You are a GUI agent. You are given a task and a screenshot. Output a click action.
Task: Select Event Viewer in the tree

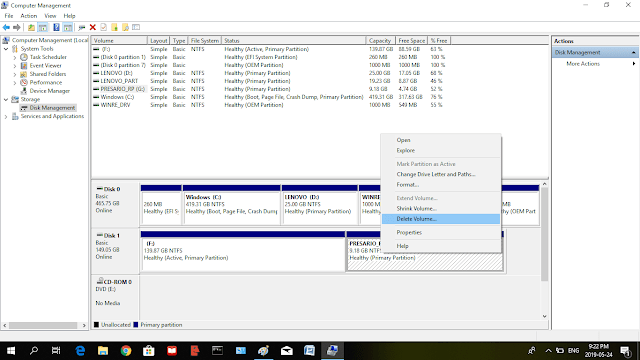click(45, 65)
